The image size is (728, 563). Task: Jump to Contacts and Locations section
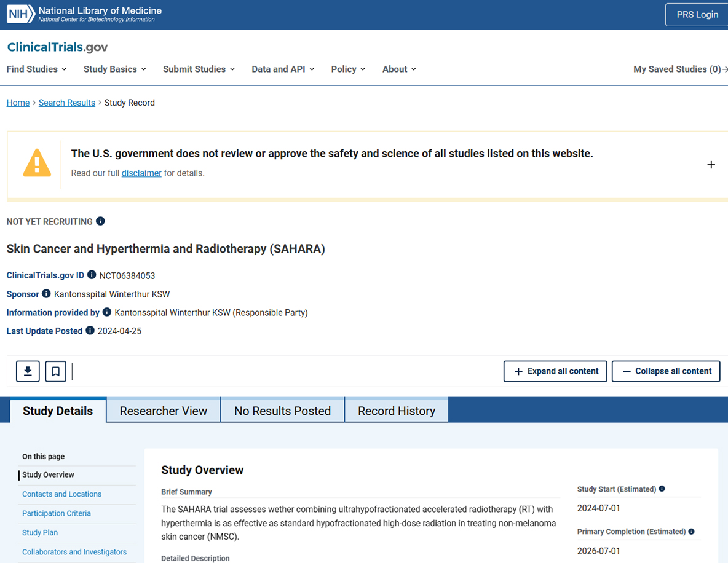61,494
